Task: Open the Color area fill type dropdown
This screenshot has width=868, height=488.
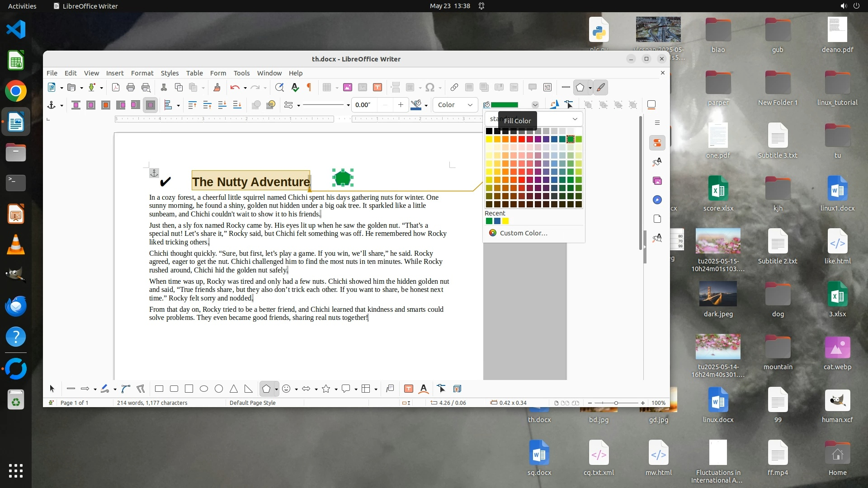Action: click(455, 105)
